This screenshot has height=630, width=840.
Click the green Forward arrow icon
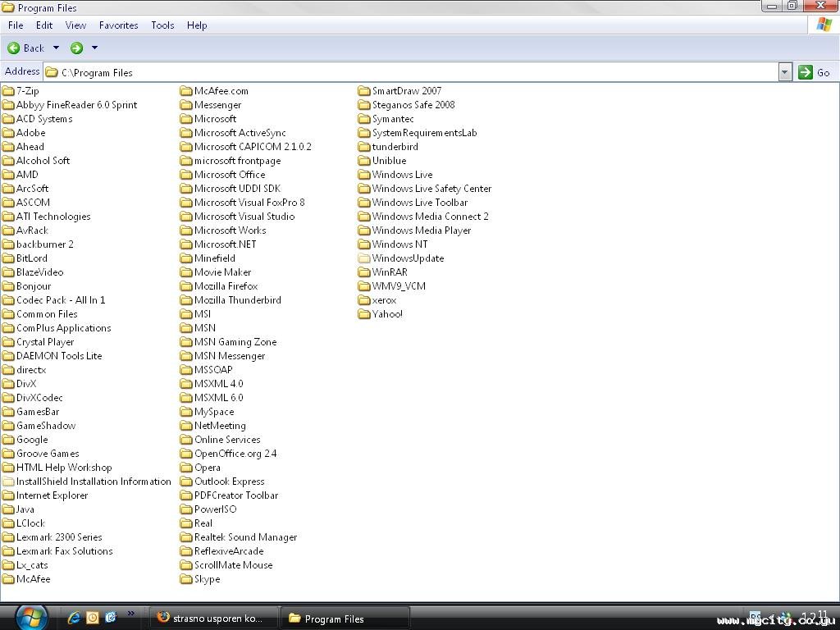pos(76,48)
